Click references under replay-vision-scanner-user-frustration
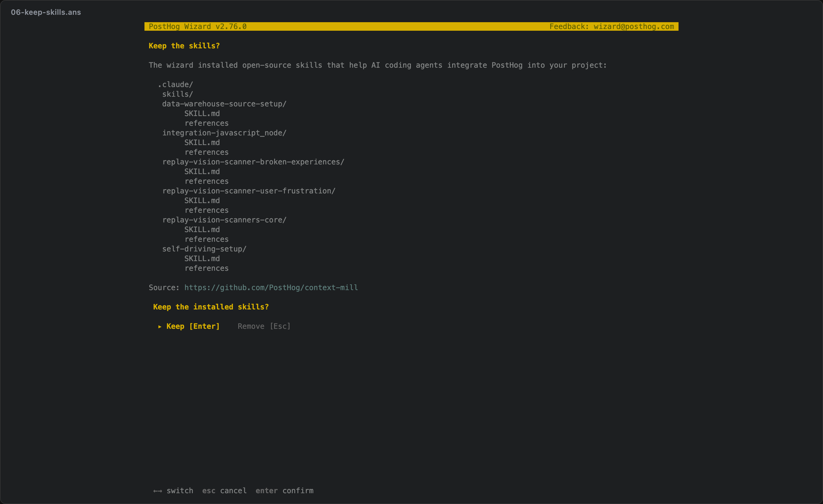 point(207,210)
